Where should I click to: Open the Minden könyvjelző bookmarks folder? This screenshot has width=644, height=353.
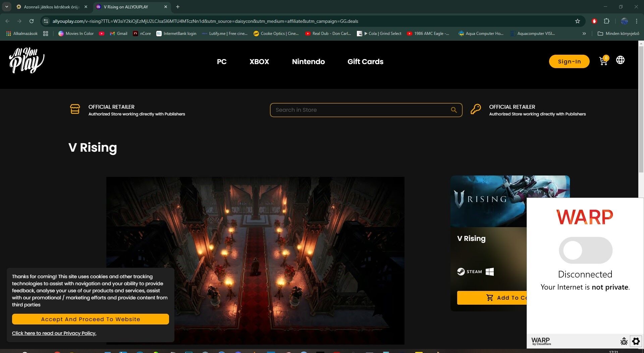click(618, 34)
